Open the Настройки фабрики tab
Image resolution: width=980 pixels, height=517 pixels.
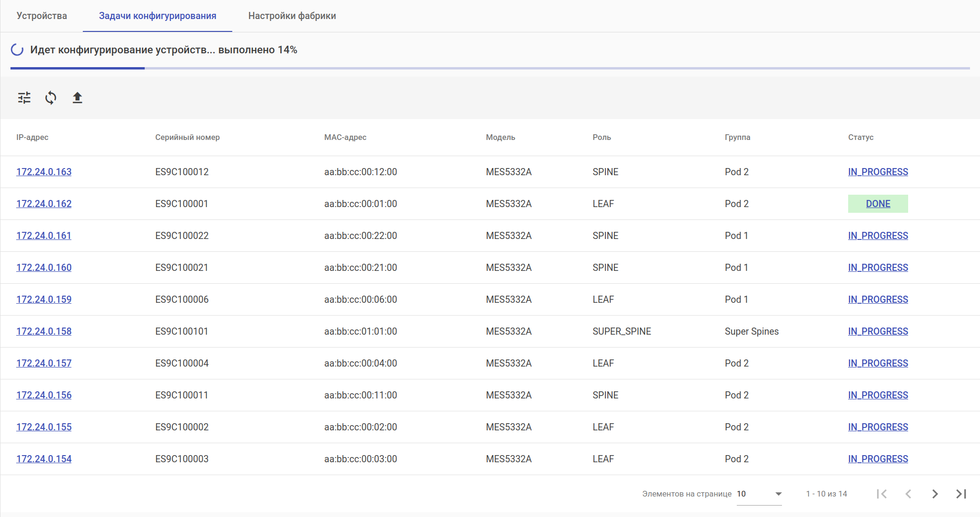pyautogui.click(x=292, y=16)
